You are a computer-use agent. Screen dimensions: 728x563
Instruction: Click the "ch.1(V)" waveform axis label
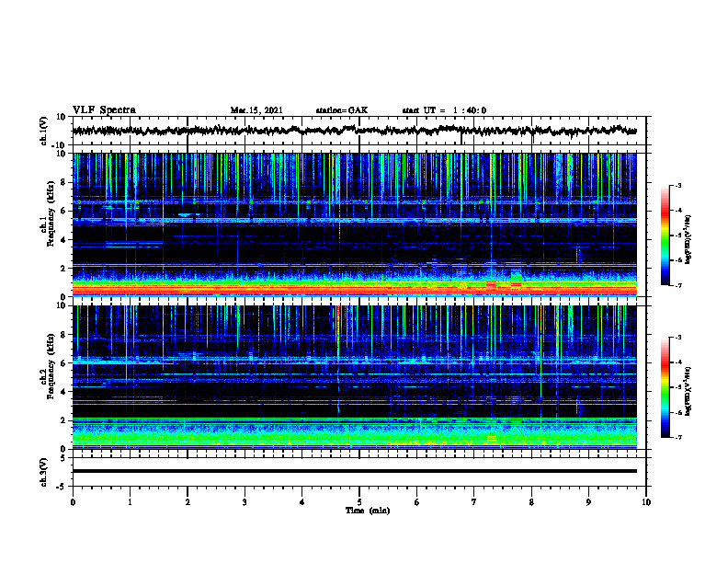tap(44, 131)
